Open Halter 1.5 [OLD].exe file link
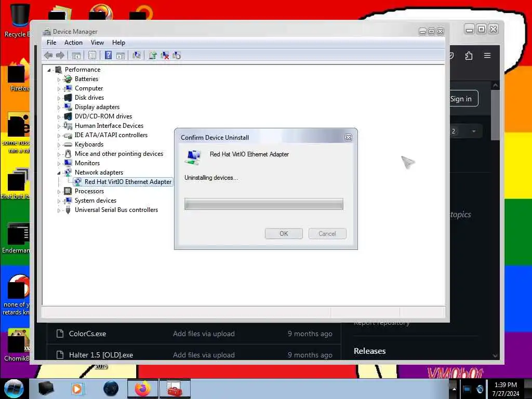Screen dimensions: 532x399 coord(101,355)
